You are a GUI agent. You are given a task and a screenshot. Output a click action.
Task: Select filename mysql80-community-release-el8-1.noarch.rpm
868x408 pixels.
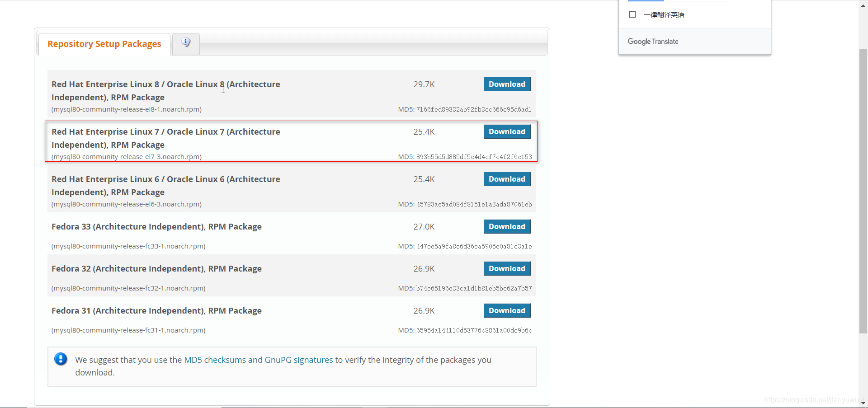(x=127, y=109)
